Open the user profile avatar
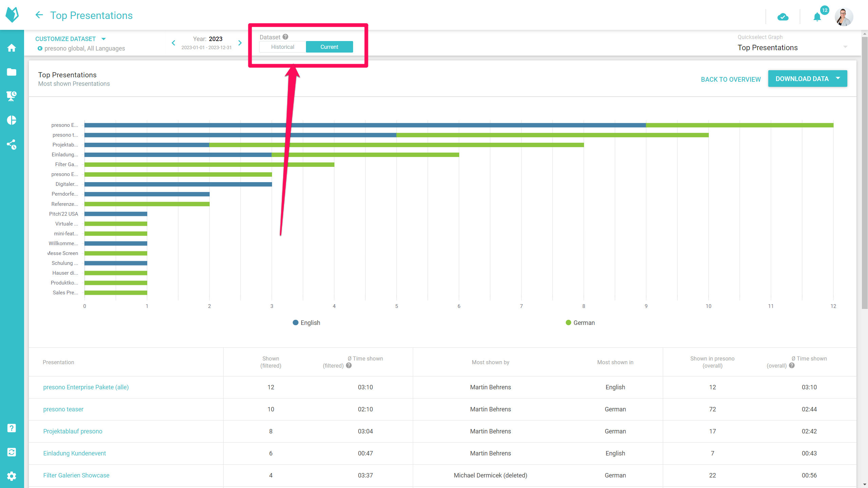Screen dimensions: 868x488 coord(844,17)
